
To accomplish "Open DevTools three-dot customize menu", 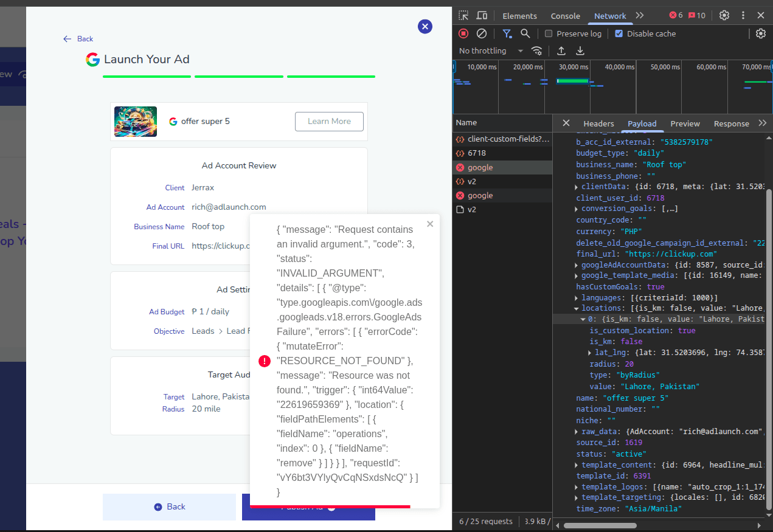I will coord(743,16).
